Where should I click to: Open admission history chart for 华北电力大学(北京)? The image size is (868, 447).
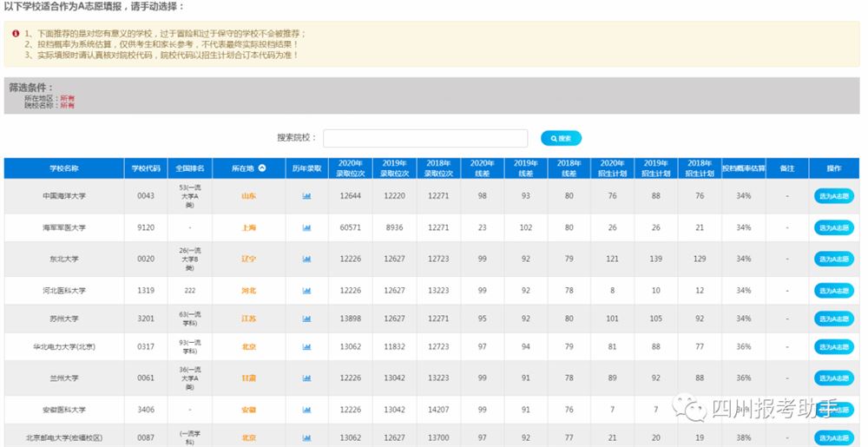306,347
